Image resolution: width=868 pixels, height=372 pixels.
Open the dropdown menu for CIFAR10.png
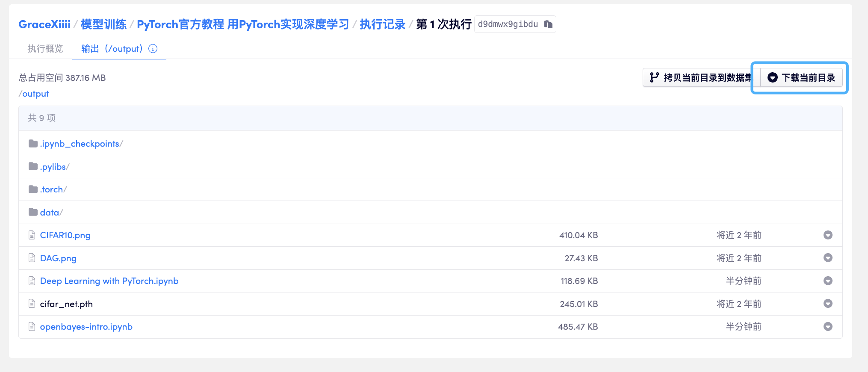tap(828, 235)
